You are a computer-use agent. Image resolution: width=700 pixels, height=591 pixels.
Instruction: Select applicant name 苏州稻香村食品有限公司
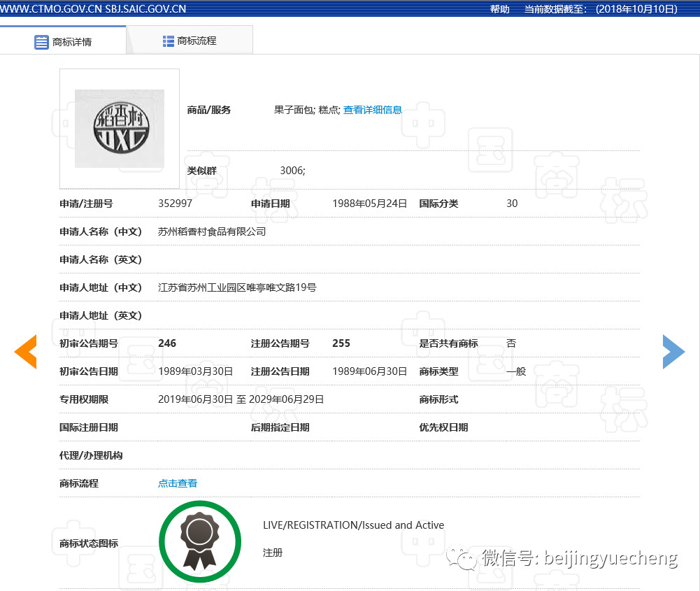(x=212, y=232)
